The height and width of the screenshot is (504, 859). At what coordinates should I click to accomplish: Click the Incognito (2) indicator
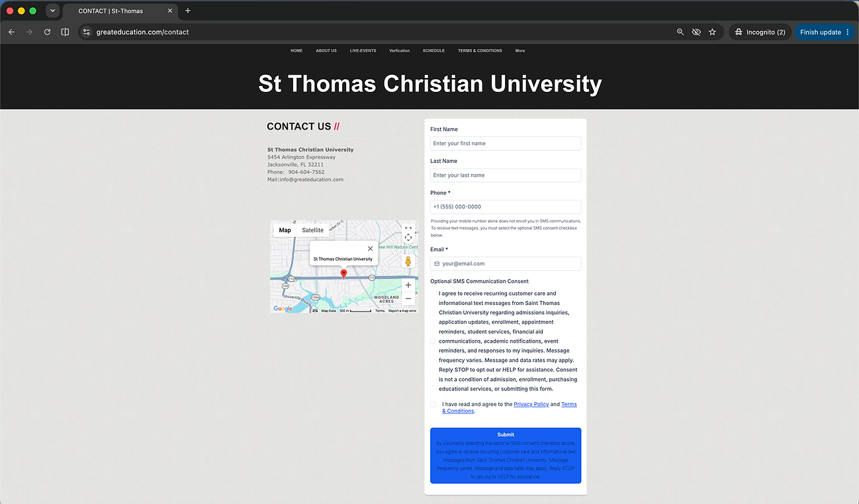pyautogui.click(x=760, y=32)
